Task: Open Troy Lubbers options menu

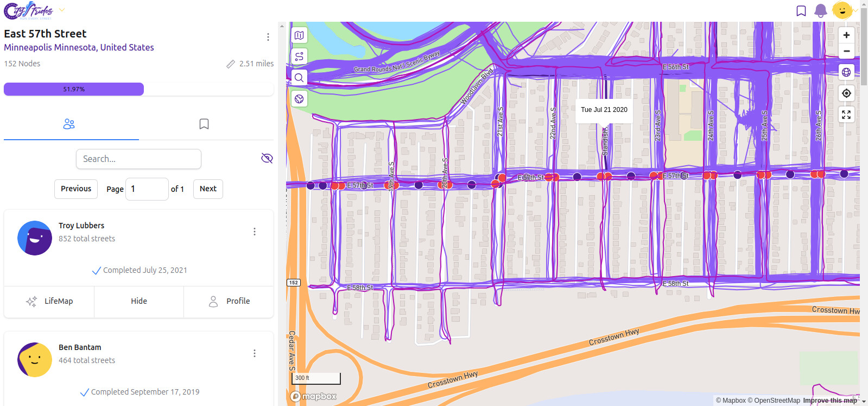Action: click(254, 232)
